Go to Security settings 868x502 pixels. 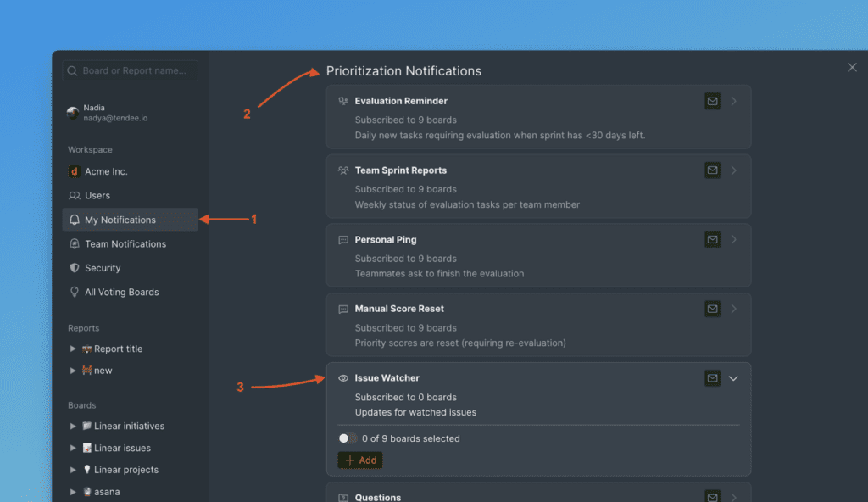103,268
